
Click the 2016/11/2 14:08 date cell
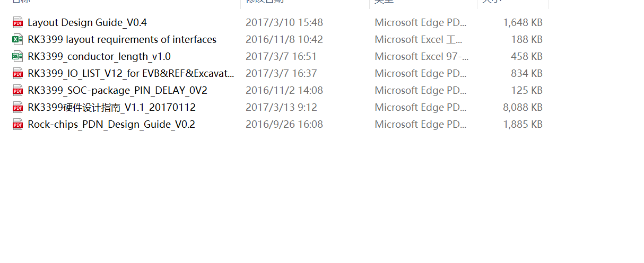(284, 91)
